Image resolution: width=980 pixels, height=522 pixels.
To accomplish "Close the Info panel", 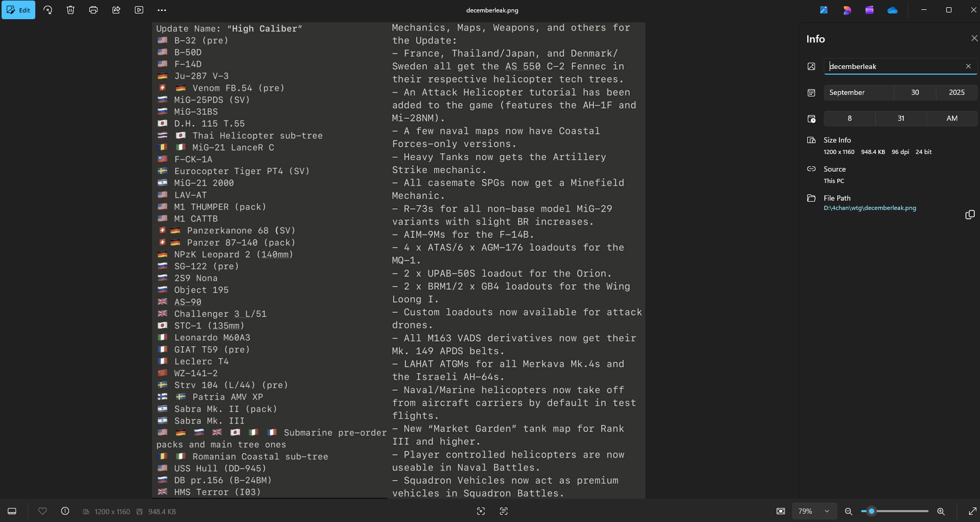I will (x=974, y=38).
